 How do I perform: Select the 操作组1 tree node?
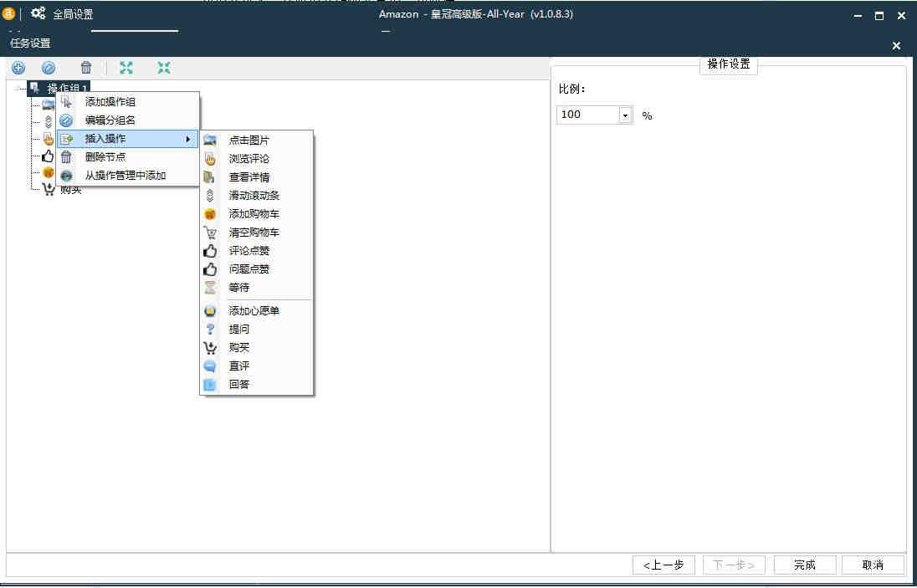[x=59, y=89]
